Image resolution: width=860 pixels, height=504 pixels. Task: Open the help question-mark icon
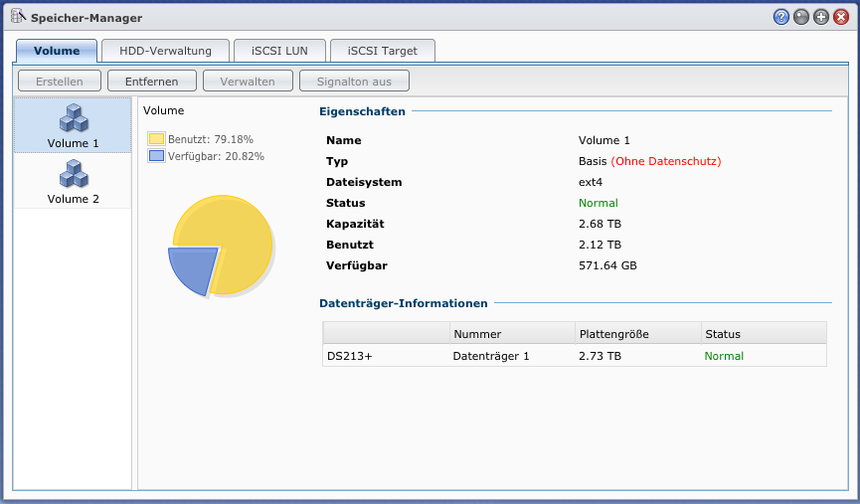pyautogui.click(x=781, y=17)
